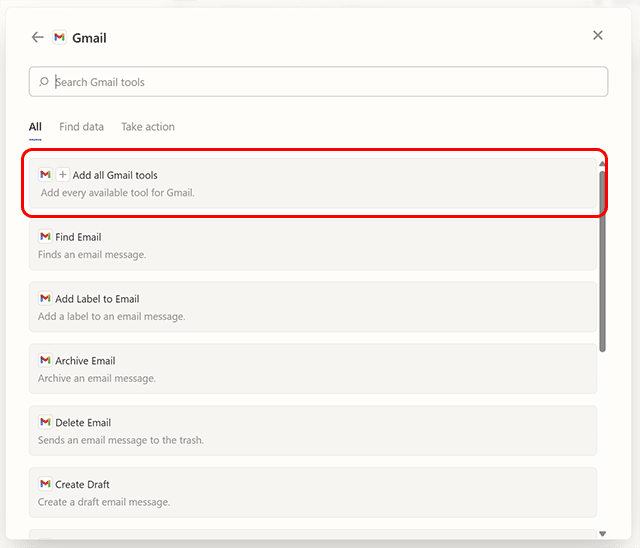Switch to the Take action tab
640x548 pixels.
tap(148, 127)
